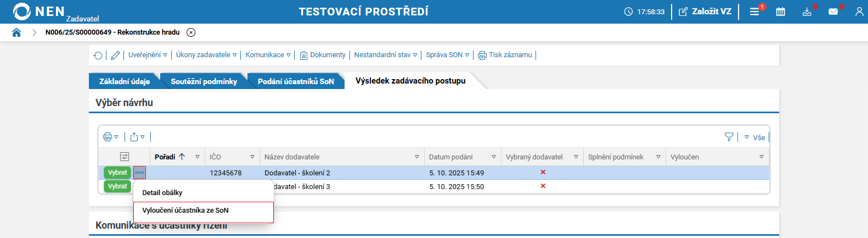Go to the home page icon
The image size is (868, 238).
pyautogui.click(x=16, y=32)
